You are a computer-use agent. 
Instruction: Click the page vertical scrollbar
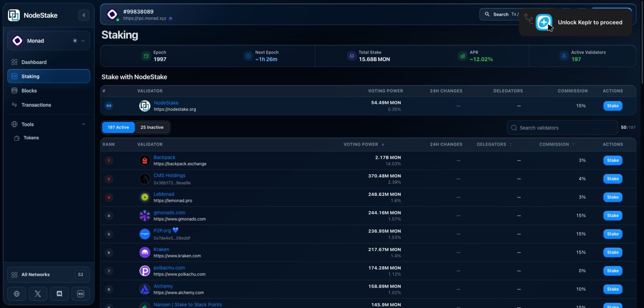click(642, 42)
